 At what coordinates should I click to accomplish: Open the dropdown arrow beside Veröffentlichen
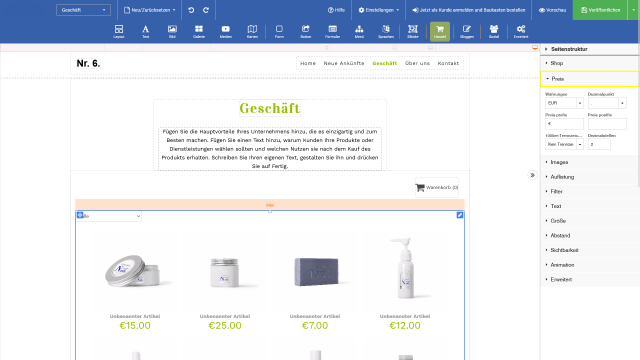(633, 10)
